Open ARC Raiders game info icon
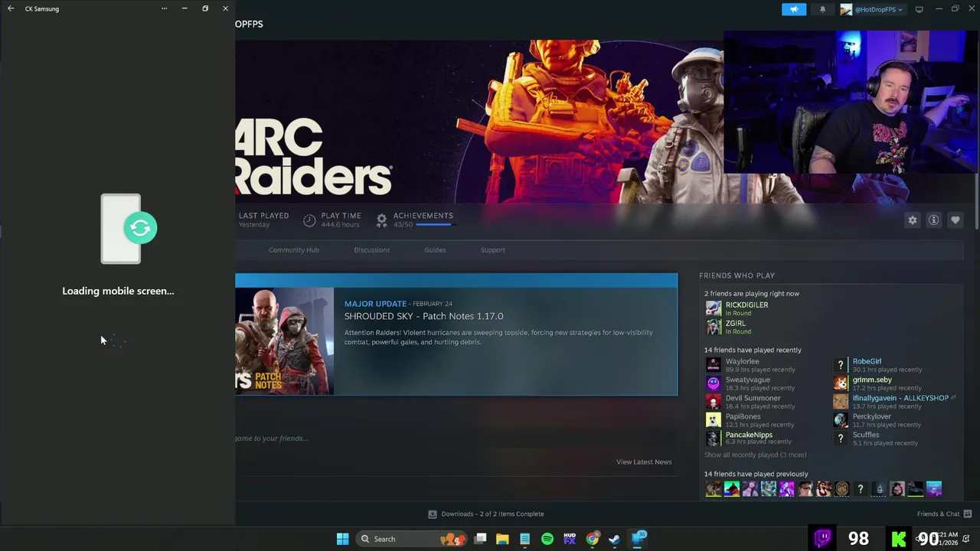Image resolution: width=980 pixels, height=551 pixels. point(933,220)
